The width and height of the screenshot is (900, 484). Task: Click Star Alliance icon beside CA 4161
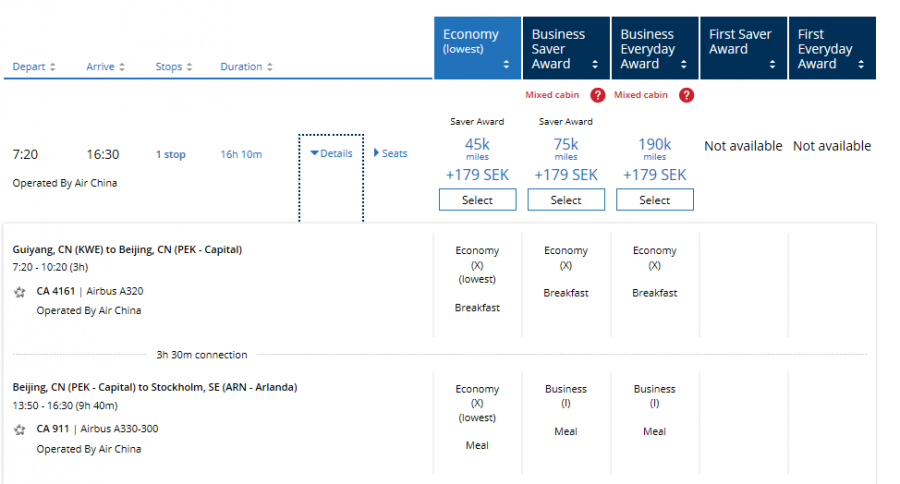pyautogui.click(x=20, y=292)
